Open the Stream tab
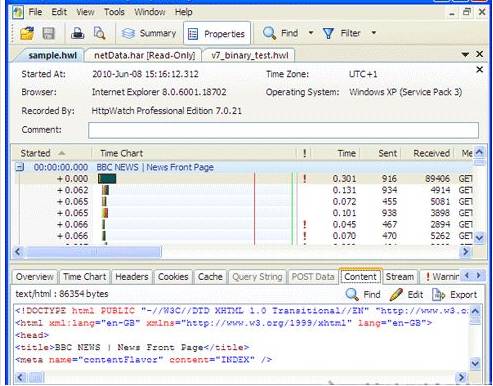Image resolution: width=493 pixels, height=386 pixels. [x=400, y=277]
